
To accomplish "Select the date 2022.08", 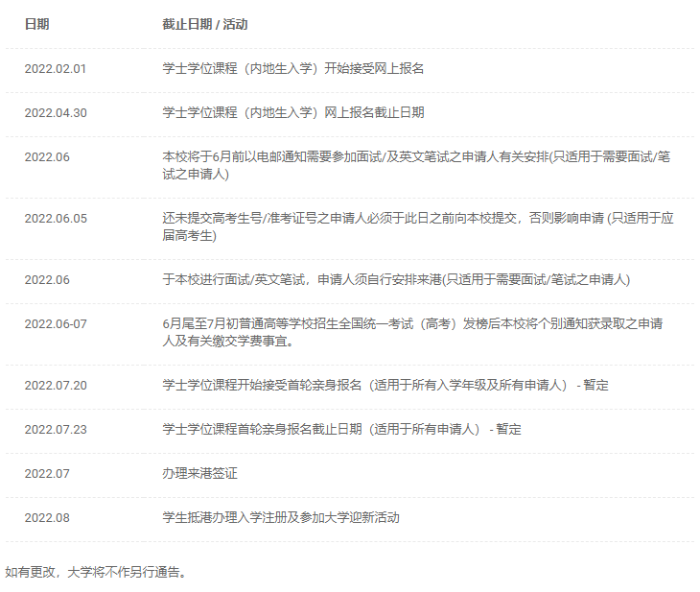I will 47,518.
